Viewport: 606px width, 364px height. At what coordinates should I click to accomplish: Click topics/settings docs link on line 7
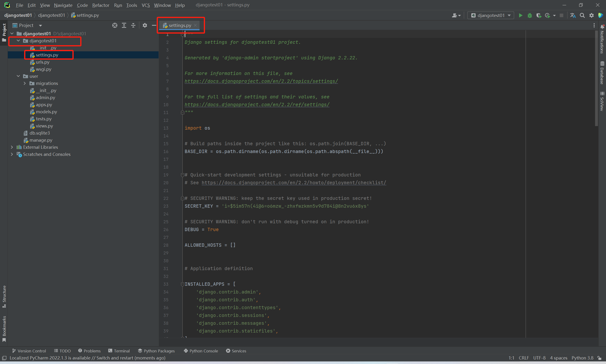pyautogui.click(x=261, y=81)
